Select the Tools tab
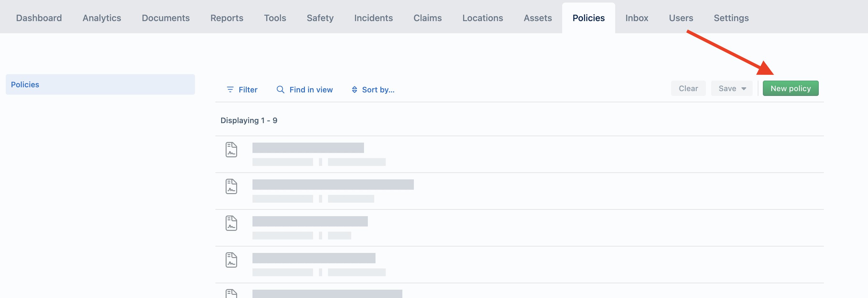The height and width of the screenshot is (298, 868). coord(275,18)
